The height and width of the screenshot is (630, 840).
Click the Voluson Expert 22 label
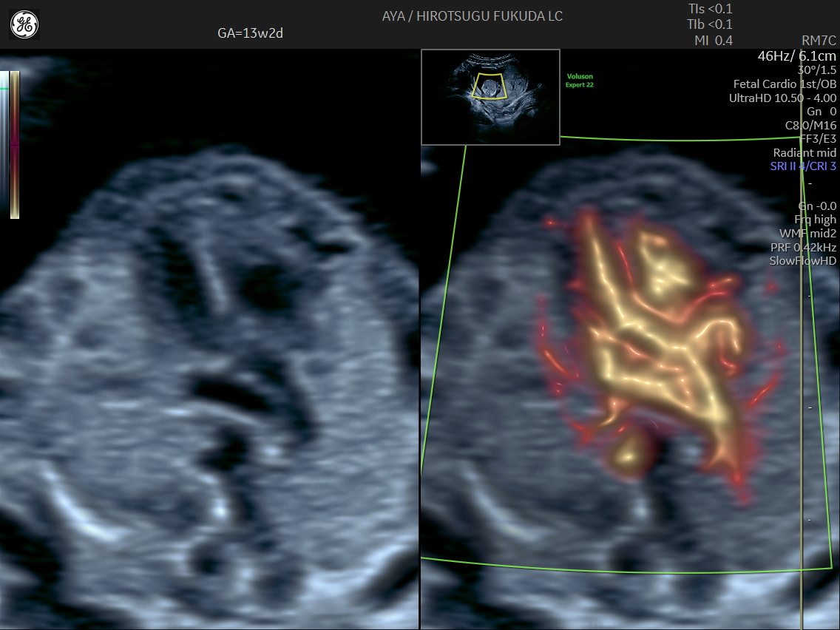click(x=580, y=81)
